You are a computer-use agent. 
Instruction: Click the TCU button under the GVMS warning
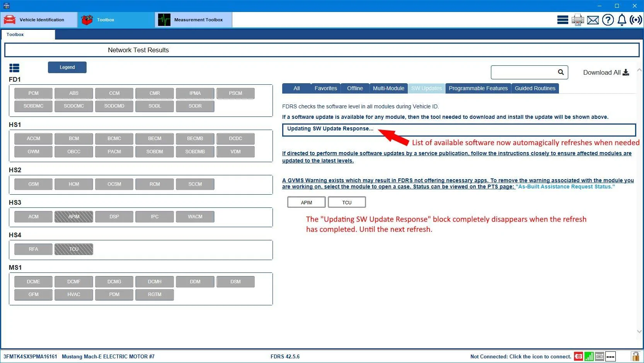coord(347,202)
